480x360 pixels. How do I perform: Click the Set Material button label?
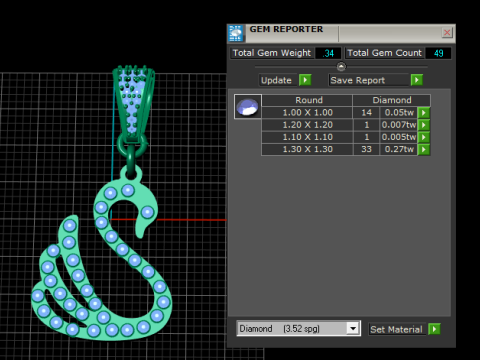point(396,329)
